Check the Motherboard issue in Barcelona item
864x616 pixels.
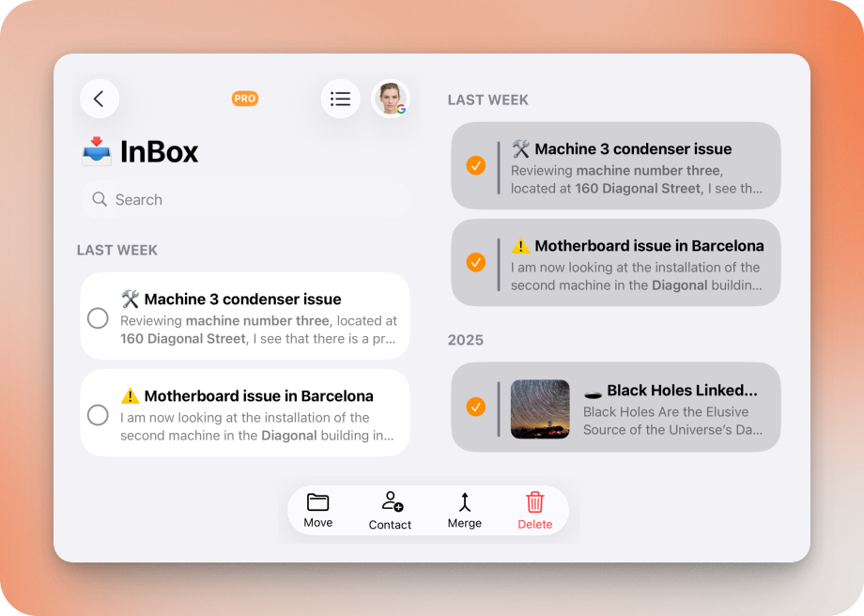pyautogui.click(x=98, y=413)
